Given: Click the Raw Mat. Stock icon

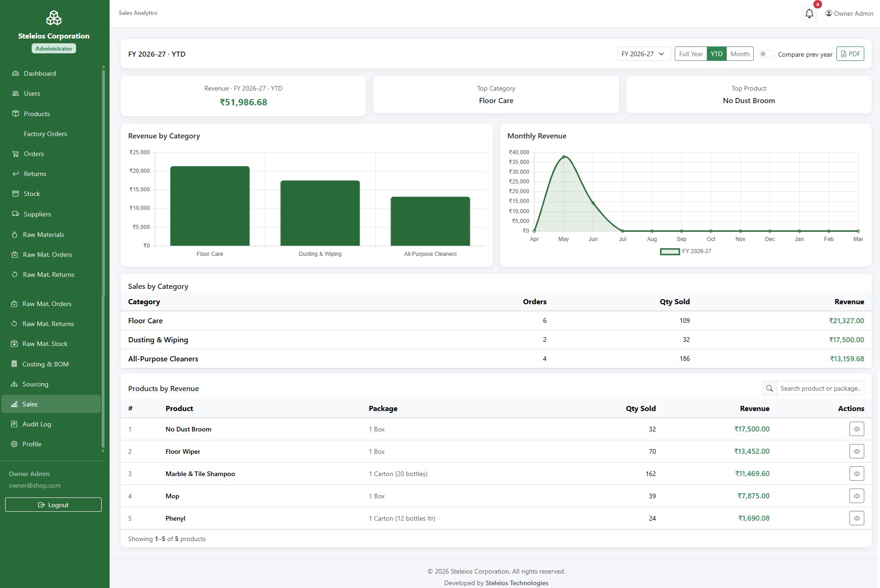Looking at the screenshot, I should tap(14, 344).
